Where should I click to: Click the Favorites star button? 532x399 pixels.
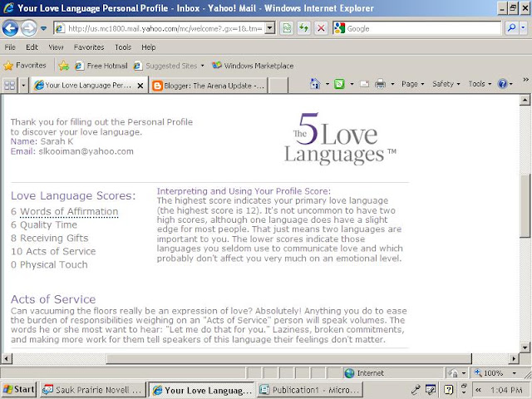point(25,65)
